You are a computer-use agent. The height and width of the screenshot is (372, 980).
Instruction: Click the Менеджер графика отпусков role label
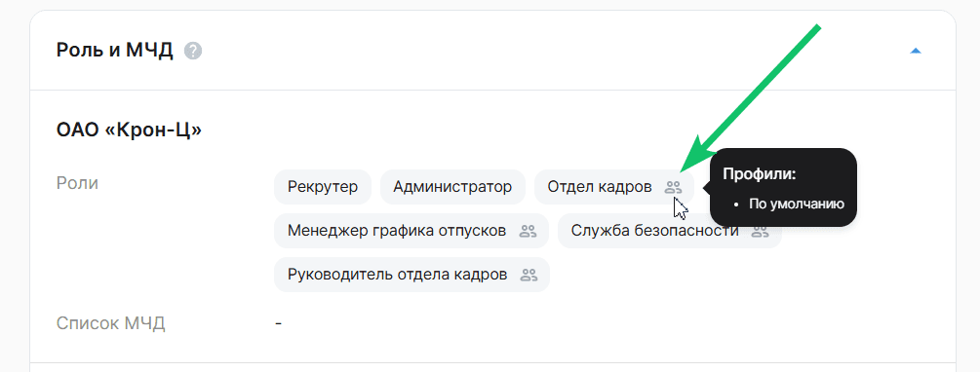coord(397,231)
